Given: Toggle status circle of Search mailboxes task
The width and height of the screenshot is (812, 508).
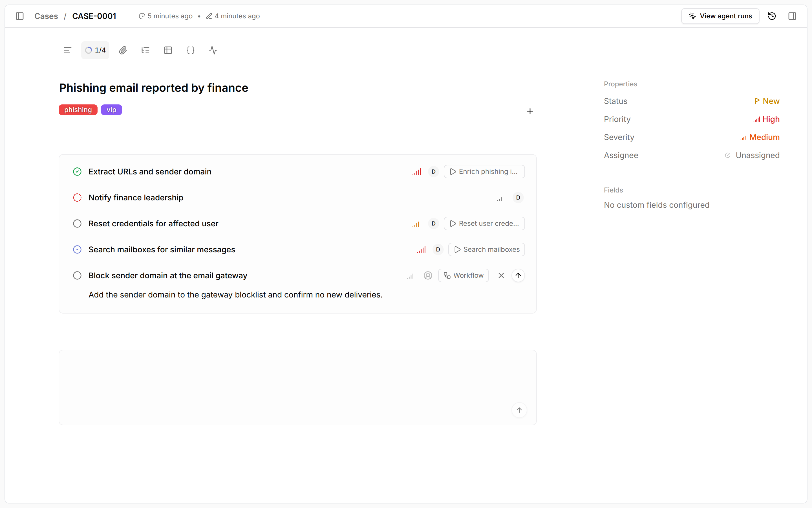Looking at the screenshot, I should (77, 250).
